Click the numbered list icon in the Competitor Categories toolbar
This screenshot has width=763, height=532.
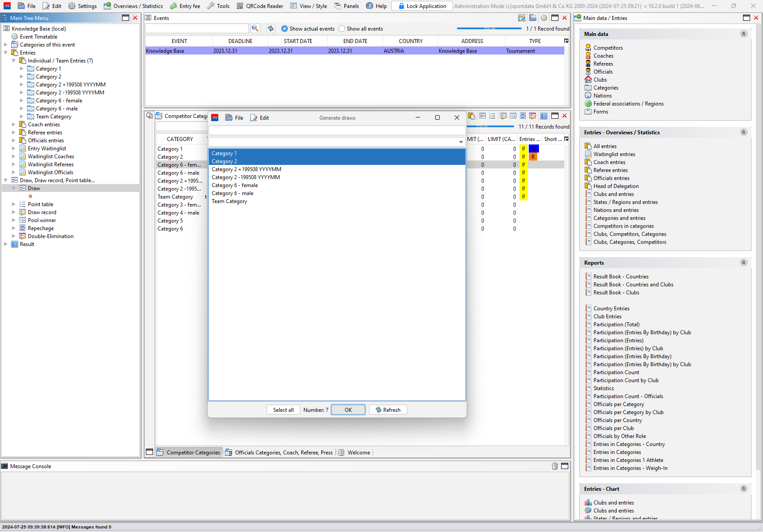(x=492, y=116)
